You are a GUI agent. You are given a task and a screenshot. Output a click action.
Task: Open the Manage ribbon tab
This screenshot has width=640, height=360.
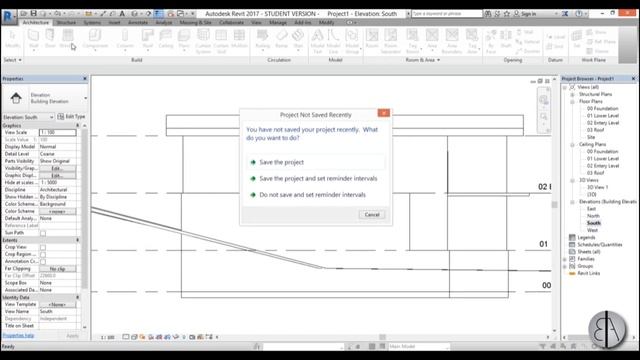point(278,22)
